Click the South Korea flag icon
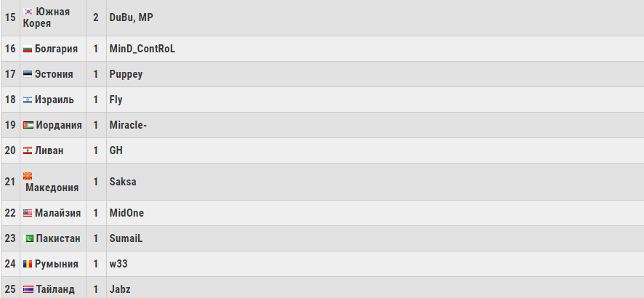Image resolution: width=644 pixels, height=298 pixels. pyautogui.click(x=28, y=12)
